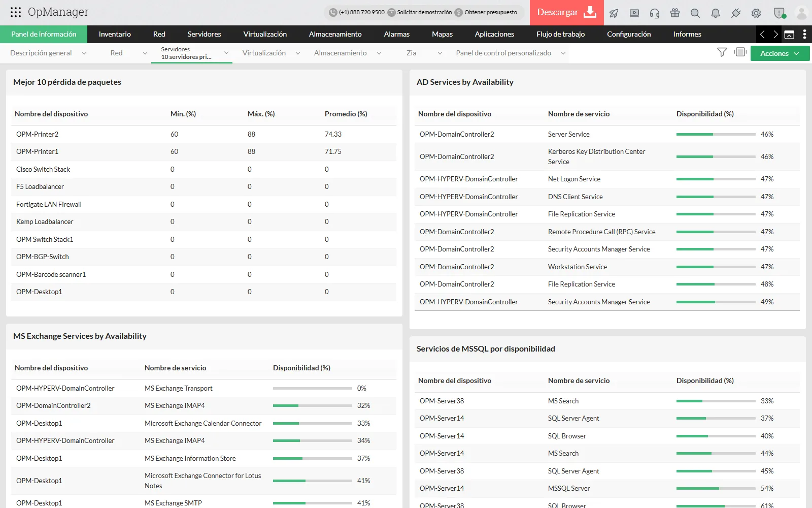Switch to the Alarmas menu tab
The image size is (812, 508).
[x=397, y=34]
